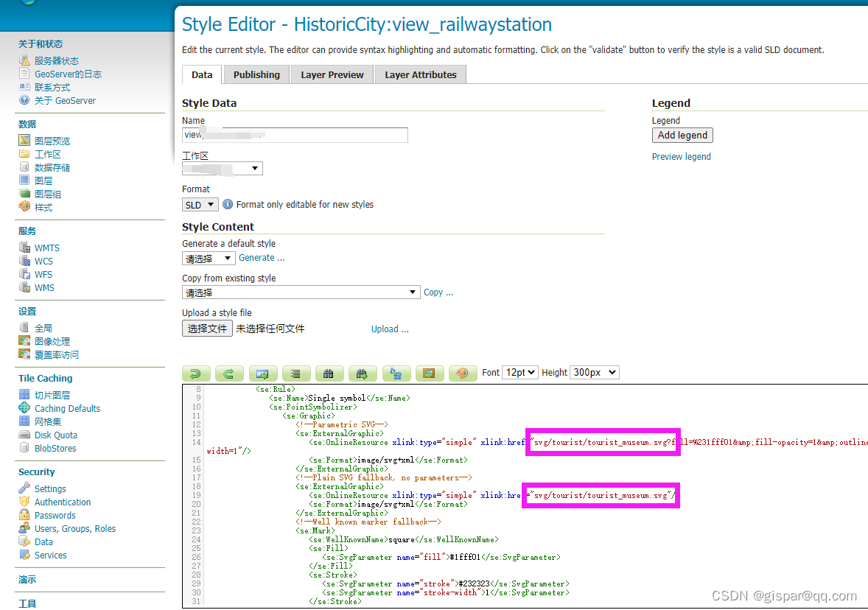This screenshot has height=610, width=868.
Task: Open the Generate a default style dropdown
Action: point(208,259)
